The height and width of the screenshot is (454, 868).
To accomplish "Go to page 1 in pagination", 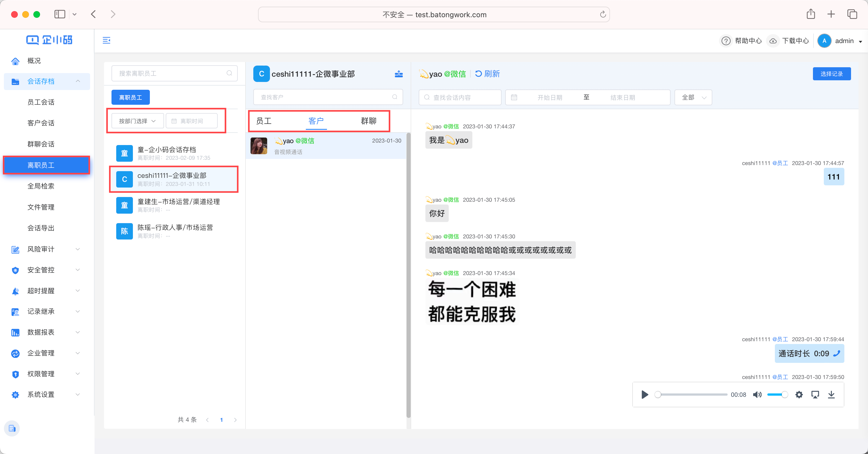I will click(221, 420).
